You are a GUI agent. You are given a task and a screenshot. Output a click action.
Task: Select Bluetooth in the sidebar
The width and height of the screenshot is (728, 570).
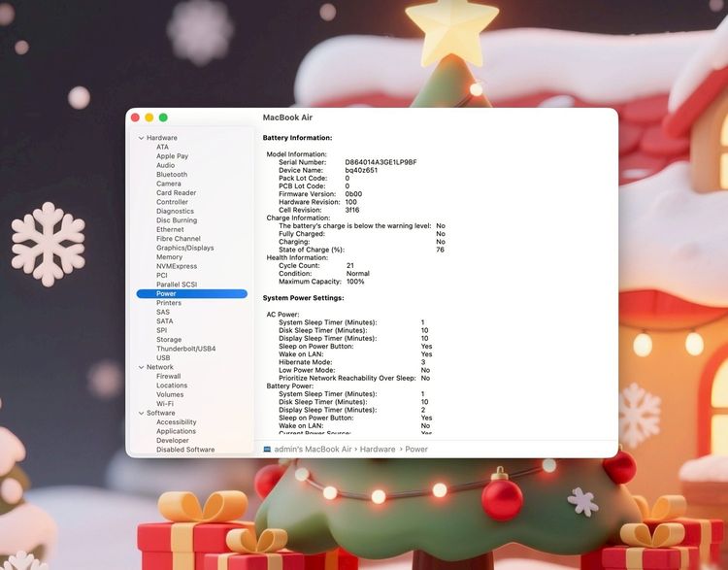pyautogui.click(x=172, y=174)
